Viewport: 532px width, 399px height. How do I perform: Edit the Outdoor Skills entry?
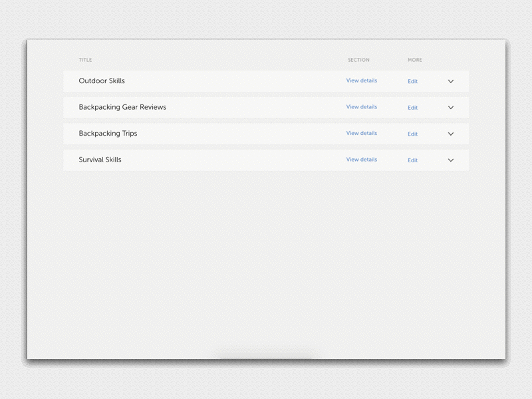pyautogui.click(x=412, y=81)
